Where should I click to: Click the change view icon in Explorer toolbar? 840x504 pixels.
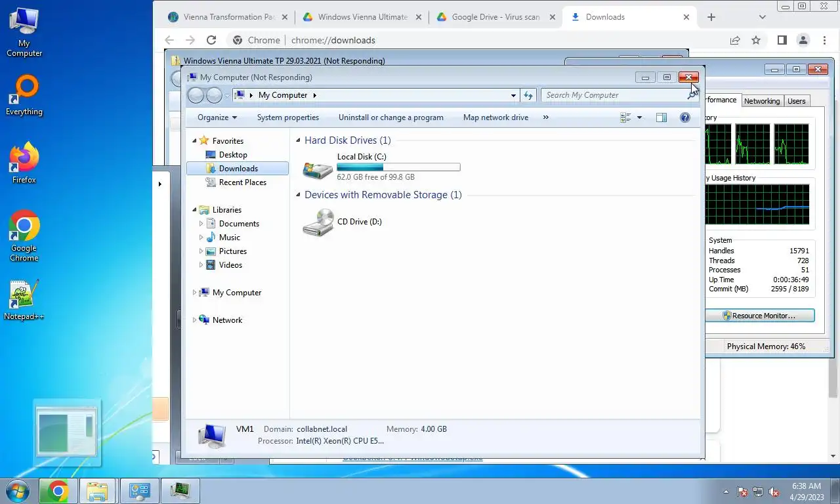[625, 117]
